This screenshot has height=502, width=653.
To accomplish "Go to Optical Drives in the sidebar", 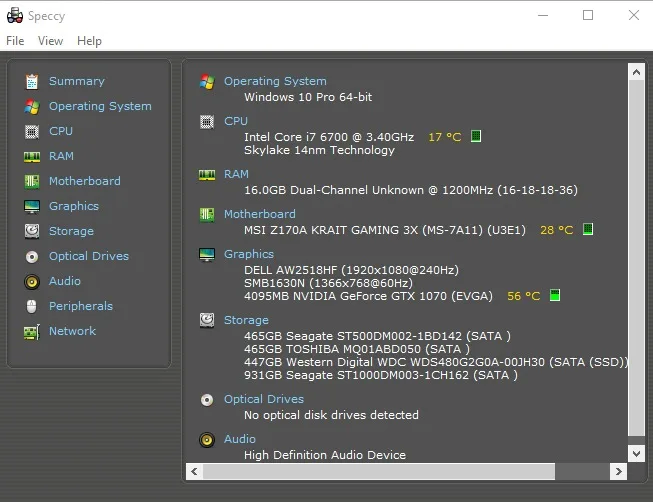I will click(89, 256).
